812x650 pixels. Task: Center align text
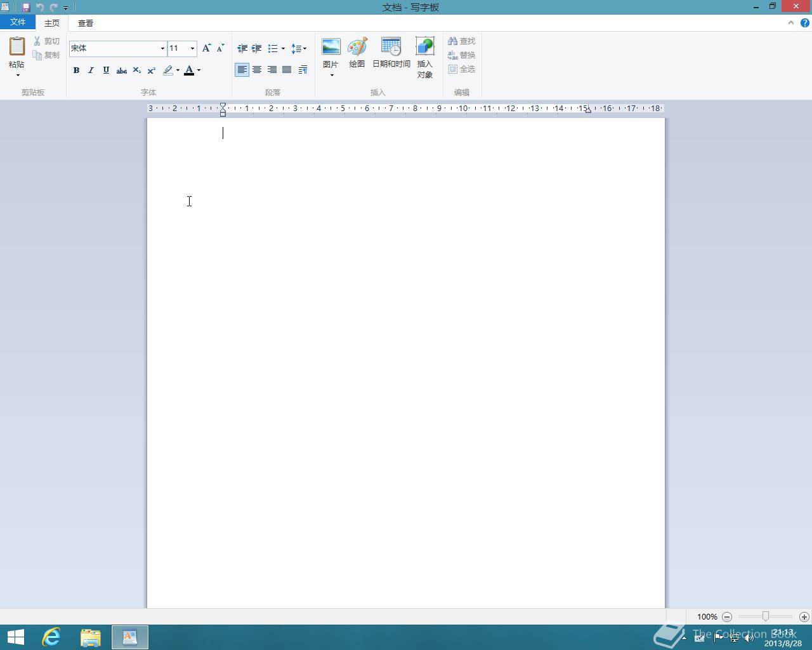coord(257,70)
